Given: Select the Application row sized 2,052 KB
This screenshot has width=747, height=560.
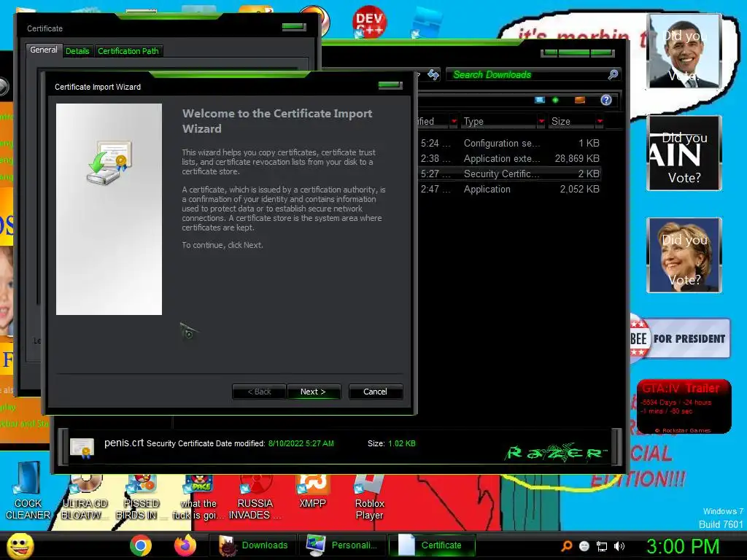Looking at the screenshot, I should pos(510,189).
